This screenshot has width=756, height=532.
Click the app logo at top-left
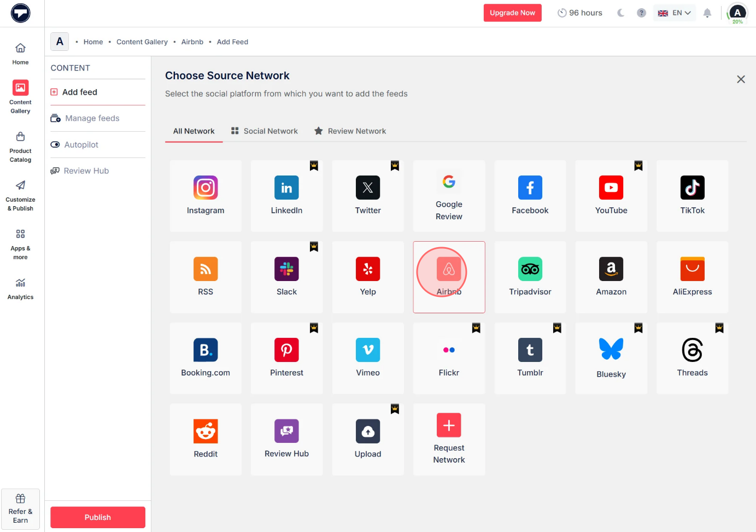click(21, 13)
